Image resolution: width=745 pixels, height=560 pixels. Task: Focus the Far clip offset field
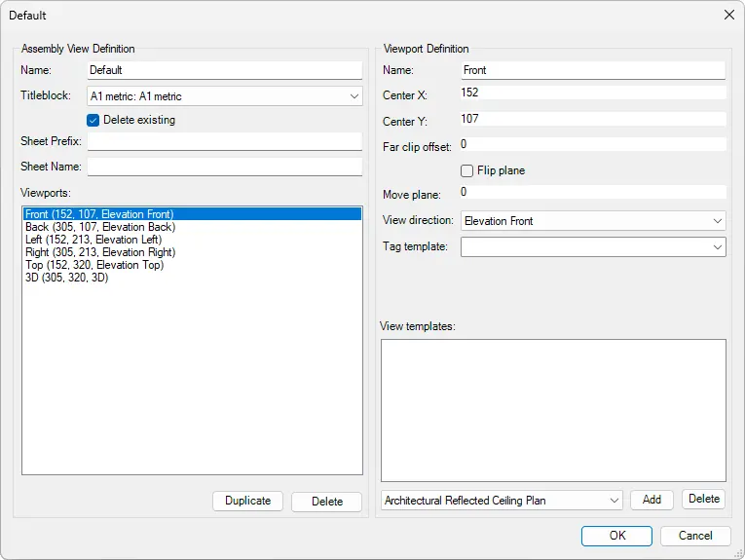[592, 144]
